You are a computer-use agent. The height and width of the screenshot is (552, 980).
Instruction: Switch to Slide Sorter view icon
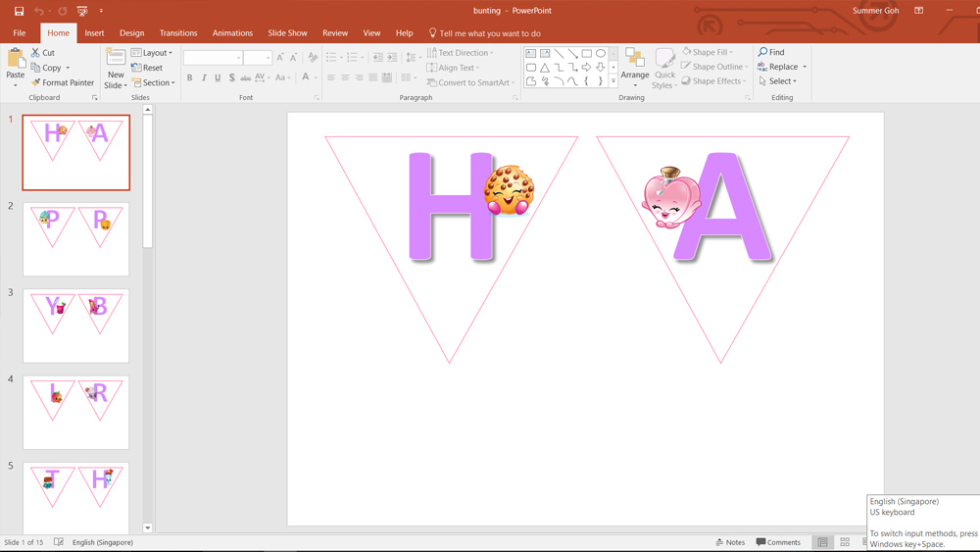coord(845,542)
